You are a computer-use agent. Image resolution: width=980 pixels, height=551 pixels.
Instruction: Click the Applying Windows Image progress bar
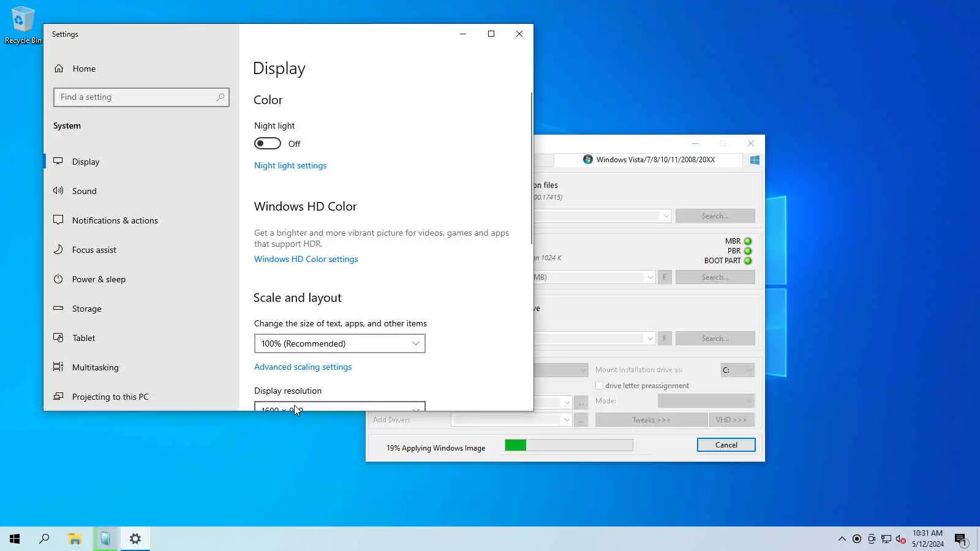pyautogui.click(x=569, y=445)
